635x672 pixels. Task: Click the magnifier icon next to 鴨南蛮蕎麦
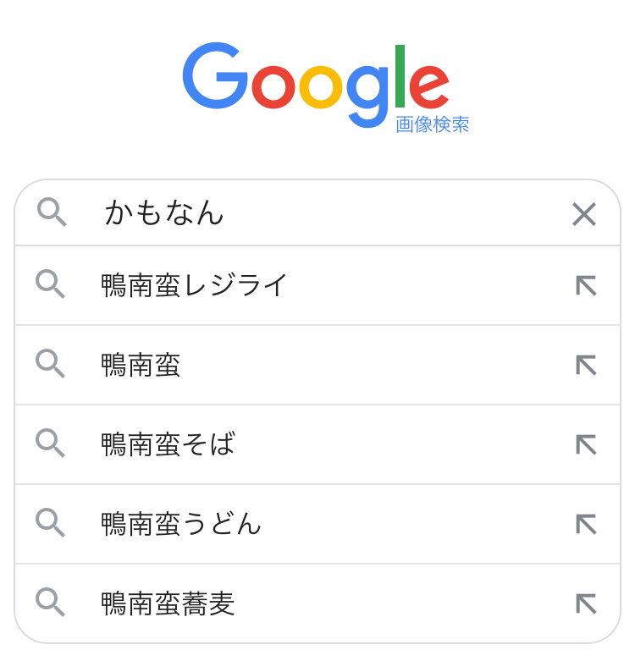[50, 603]
